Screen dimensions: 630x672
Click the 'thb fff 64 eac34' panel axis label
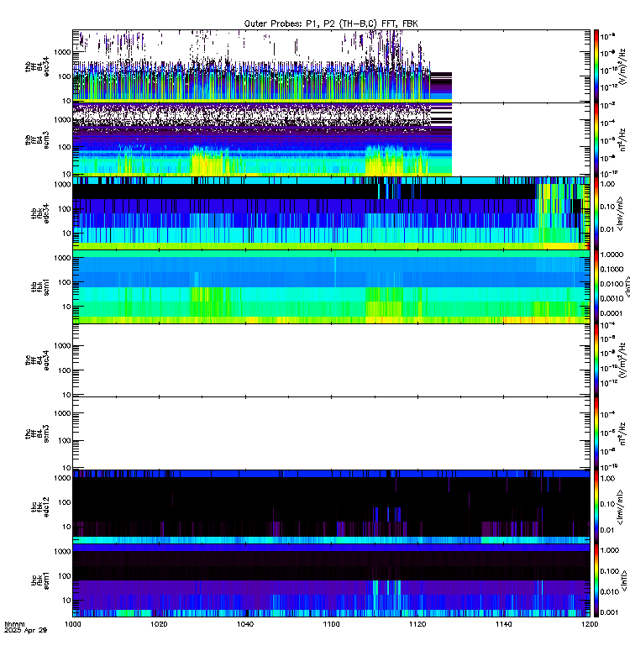coord(37,66)
